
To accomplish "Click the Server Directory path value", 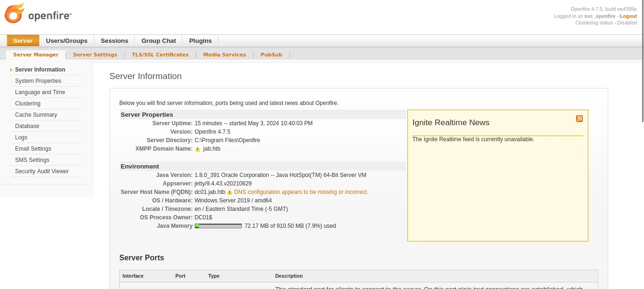I will click(x=227, y=140).
